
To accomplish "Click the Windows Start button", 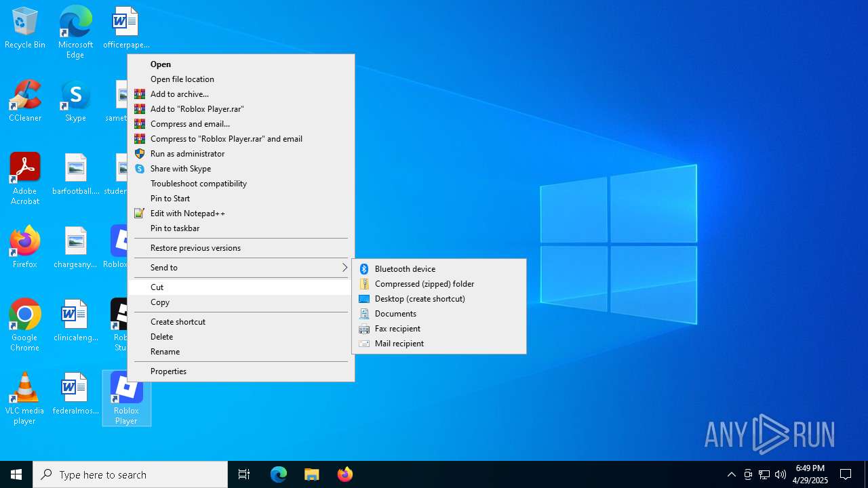I will point(16,474).
